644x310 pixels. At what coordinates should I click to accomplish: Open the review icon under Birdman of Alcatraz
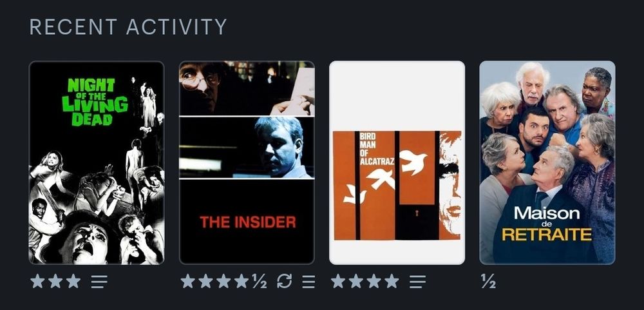click(x=418, y=282)
